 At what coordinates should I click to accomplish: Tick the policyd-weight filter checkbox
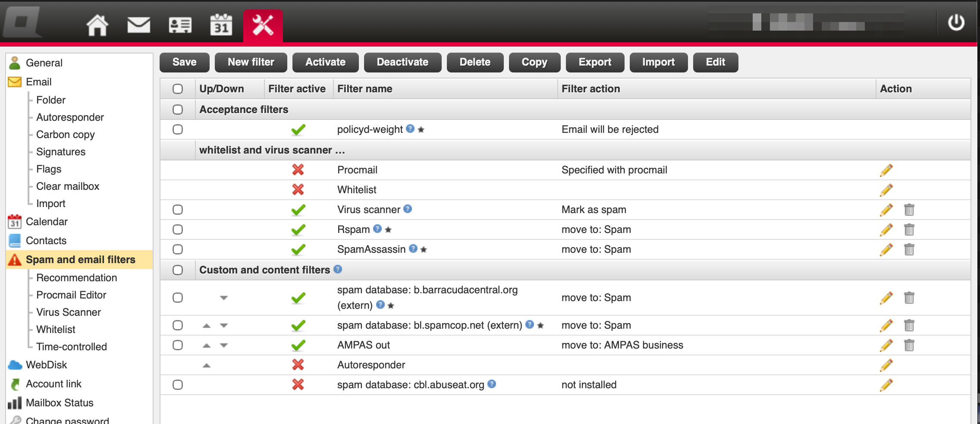178,129
